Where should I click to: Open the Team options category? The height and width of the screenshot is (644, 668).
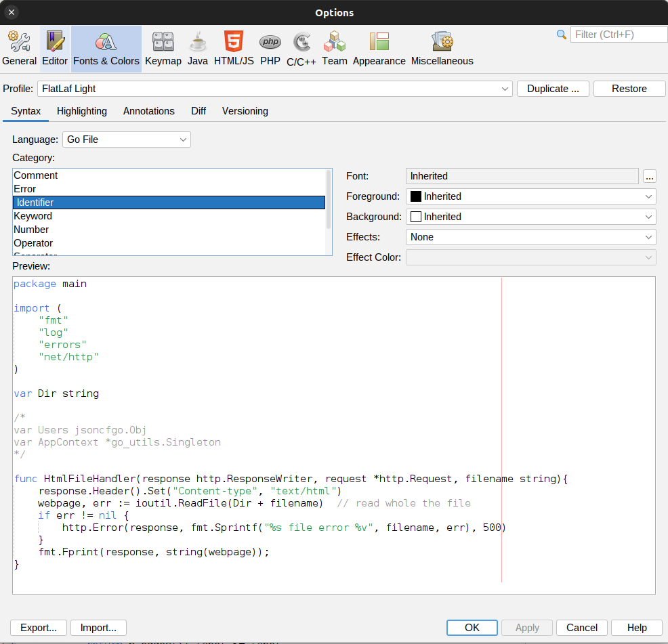335,49
